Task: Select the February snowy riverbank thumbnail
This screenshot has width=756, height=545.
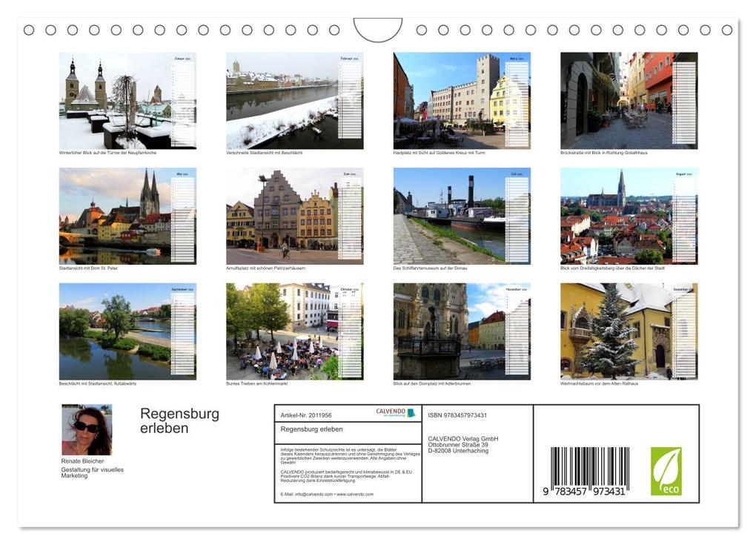Action: tap(294, 101)
